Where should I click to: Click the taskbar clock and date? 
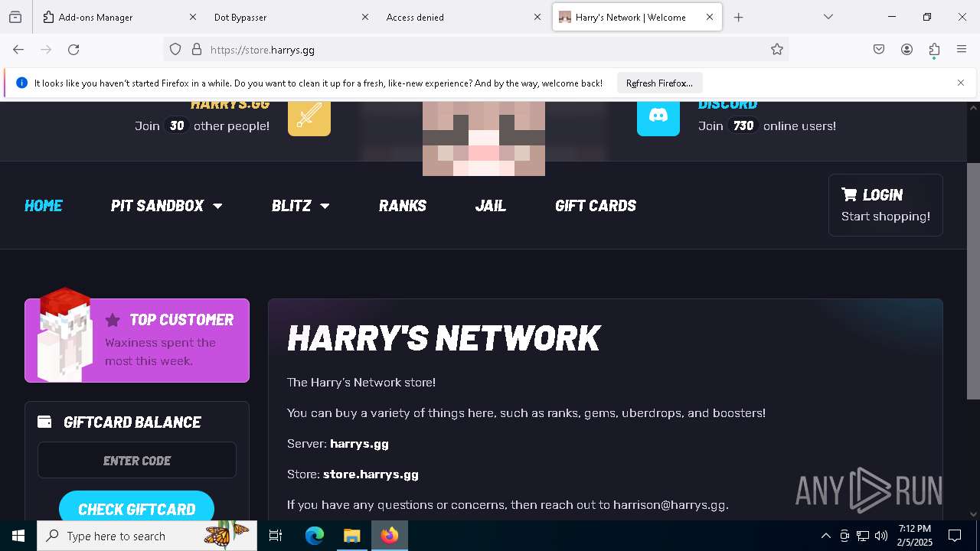pos(915,536)
